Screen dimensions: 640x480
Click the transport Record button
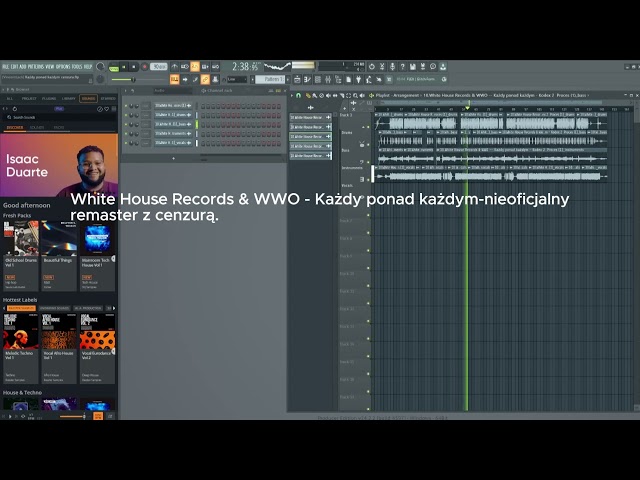tap(144, 67)
